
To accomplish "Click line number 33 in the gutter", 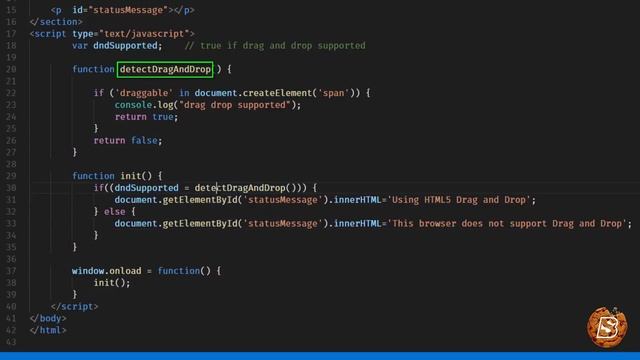I will point(11,223).
